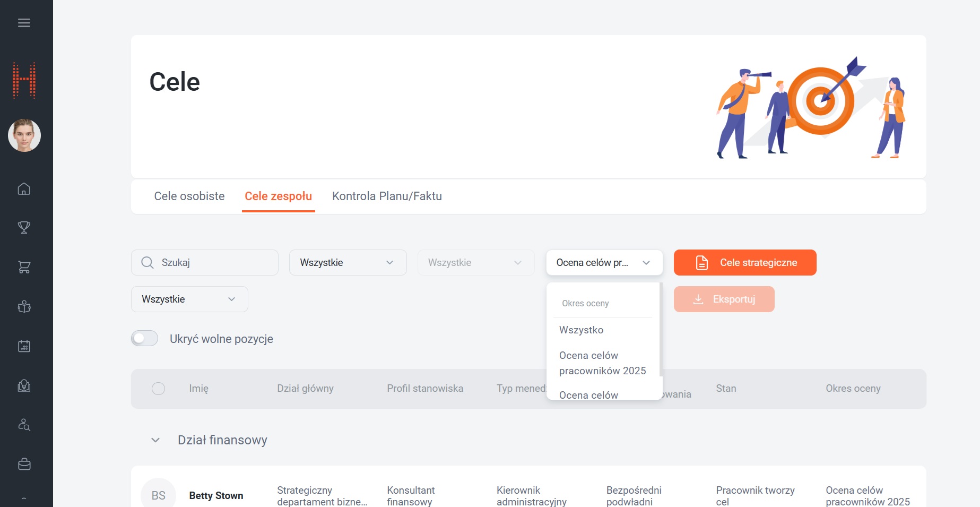Open the people search icon
The height and width of the screenshot is (507, 980).
(24, 425)
